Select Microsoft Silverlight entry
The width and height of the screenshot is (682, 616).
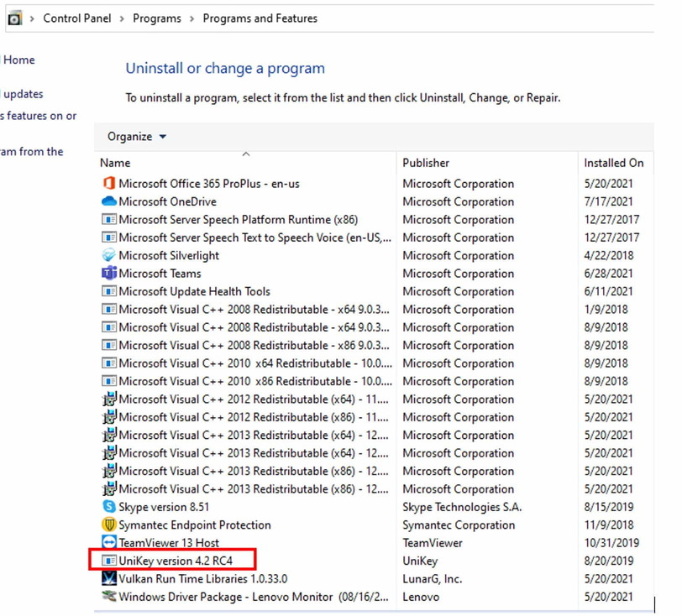(169, 256)
